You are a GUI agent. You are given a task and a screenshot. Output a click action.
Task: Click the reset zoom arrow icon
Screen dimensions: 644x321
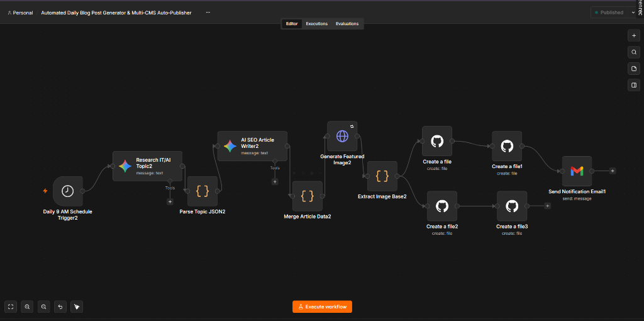coord(60,307)
